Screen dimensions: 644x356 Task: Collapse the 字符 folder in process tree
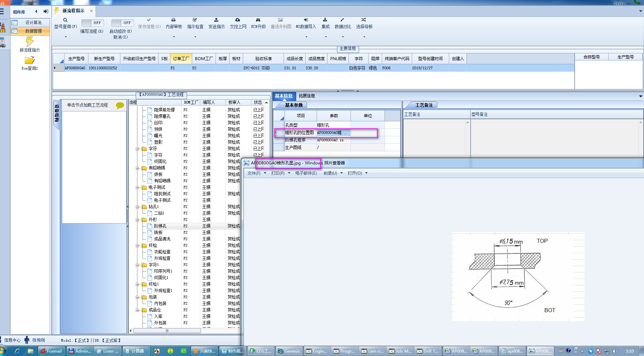pos(138,149)
